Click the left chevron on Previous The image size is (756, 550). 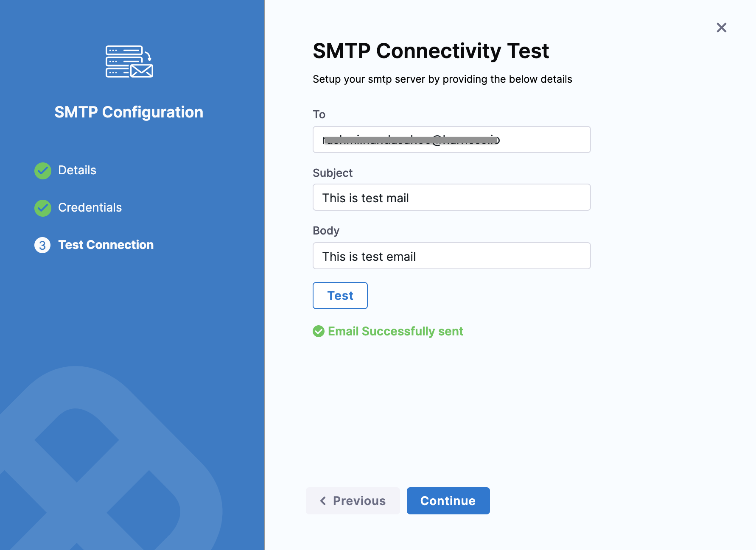point(323,501)
